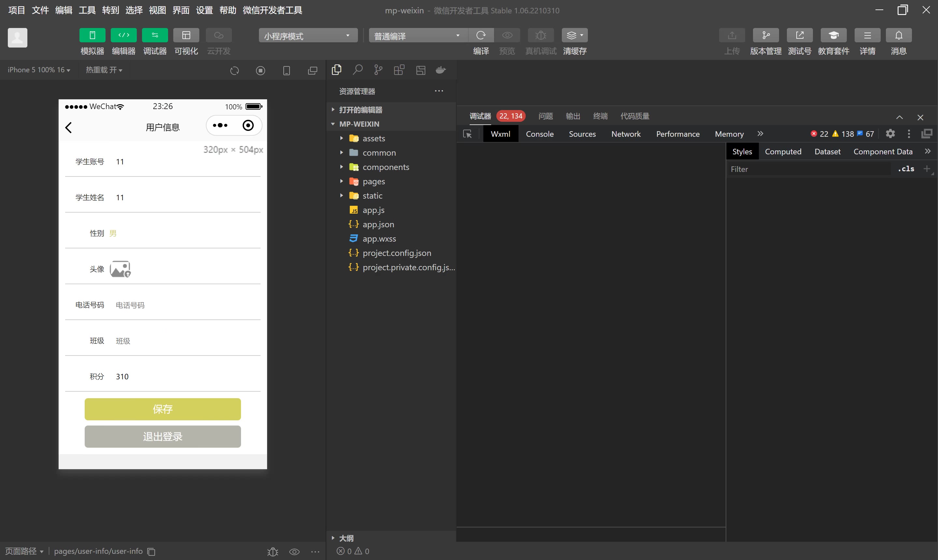
Task: Click the element inspector arrow in debugger
Action: point(467,134)
